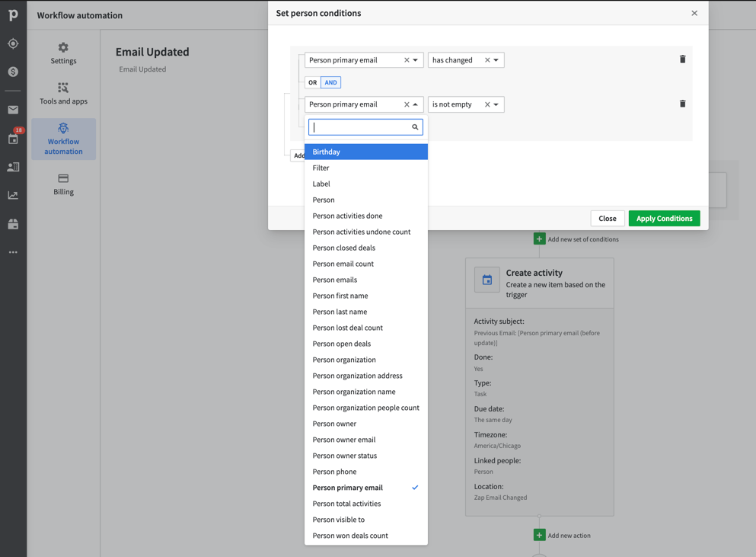Choose Person activities done option
Viewport: 756px width, 557px height.
click(366, 216)
